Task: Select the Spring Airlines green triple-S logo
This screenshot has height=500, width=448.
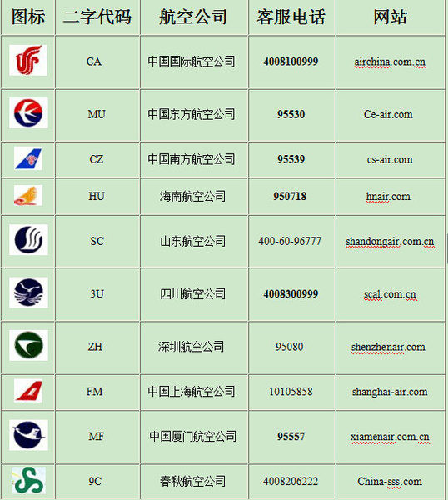Action: [x=28, y=481]
